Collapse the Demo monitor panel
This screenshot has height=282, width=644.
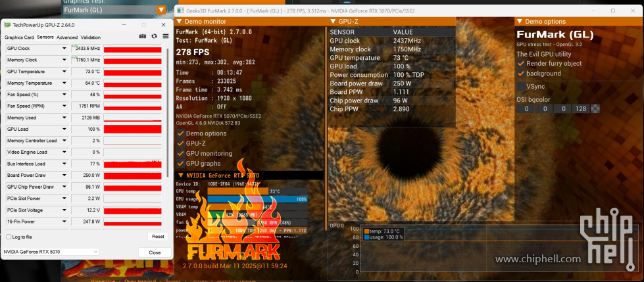180,22
